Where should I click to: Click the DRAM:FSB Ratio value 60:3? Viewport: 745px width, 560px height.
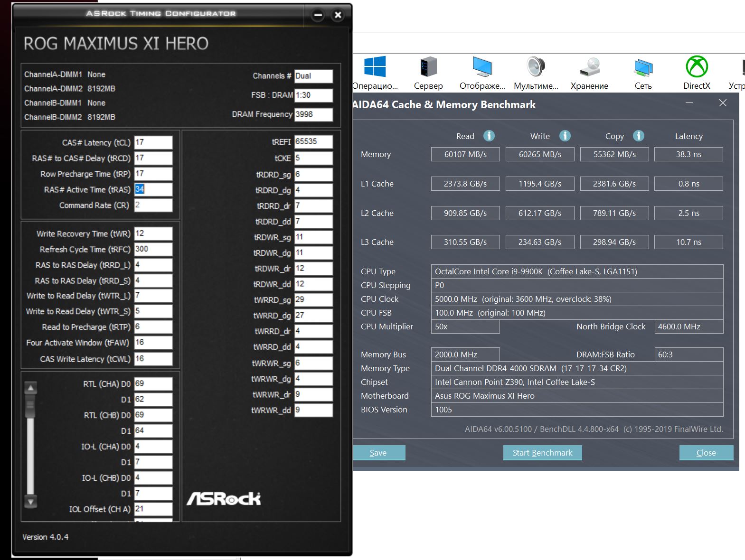click(688, 355)
